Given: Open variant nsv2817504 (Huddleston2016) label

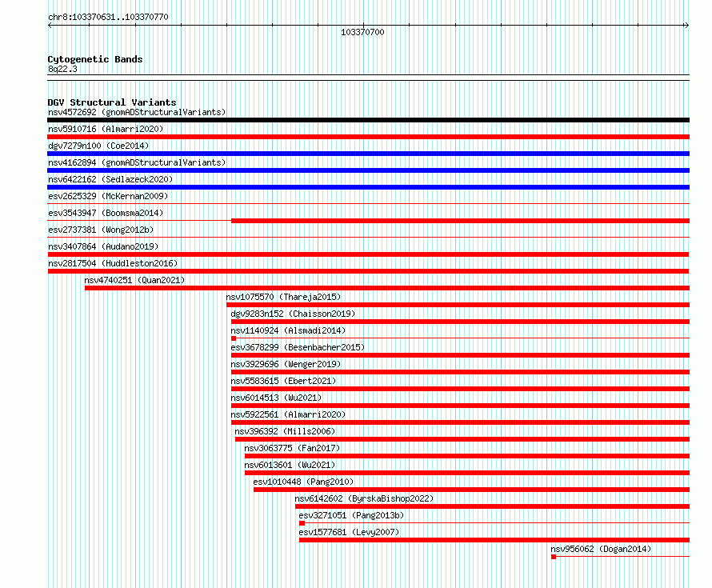Looking at the screenshot, I should pyautogui.click(x=113, y=263).
